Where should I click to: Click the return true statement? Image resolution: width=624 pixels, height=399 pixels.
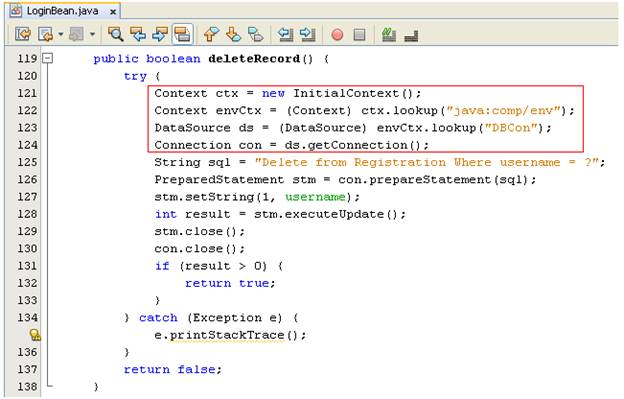[x=230, y=283]
